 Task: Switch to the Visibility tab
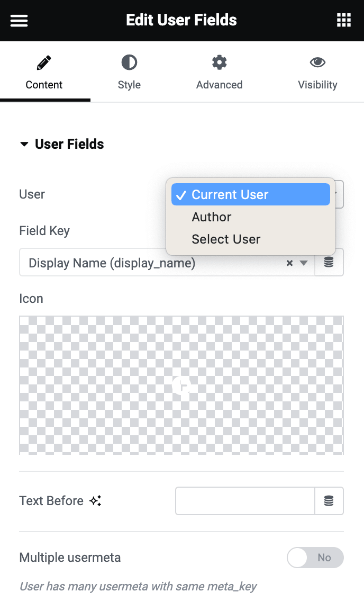coord(317,73)
